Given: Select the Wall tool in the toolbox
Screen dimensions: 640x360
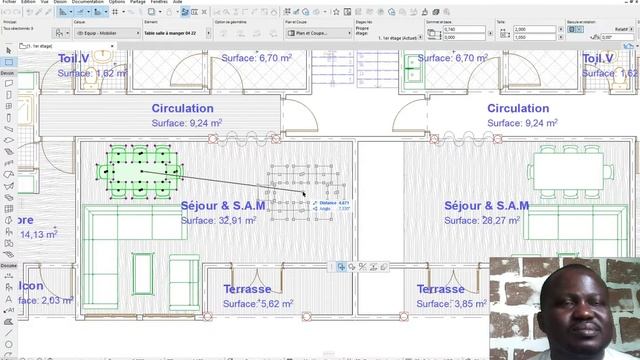Looking at the screenshot, I should tap(9, 83).
